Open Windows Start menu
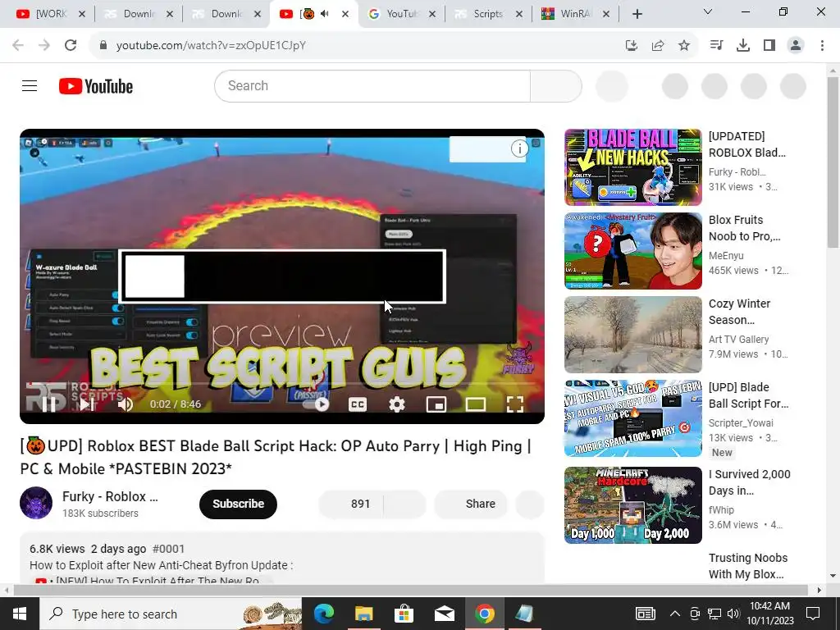Screen dimensions: 840x630 pos(20,614)
